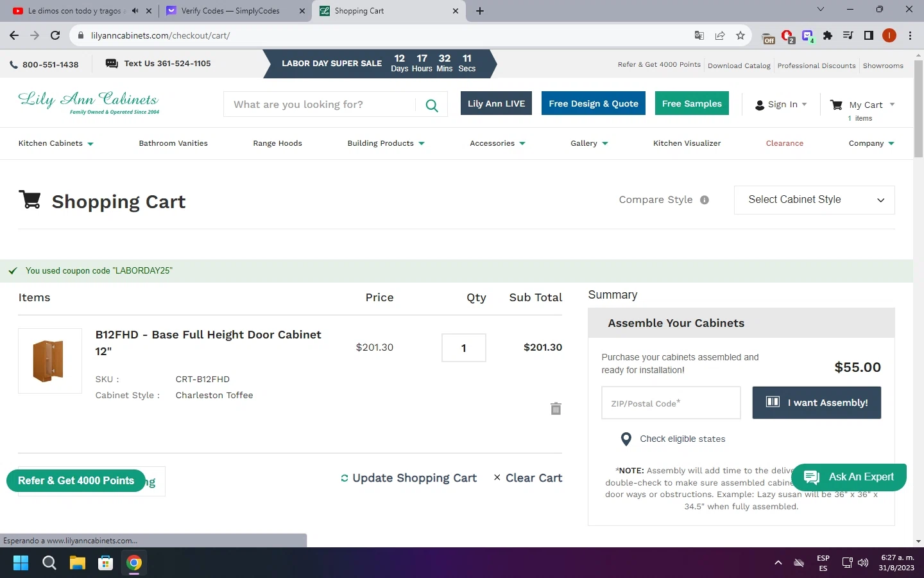Open a new browser tab
This screenshot has height=578, width=924.
[x=480, y=11]
